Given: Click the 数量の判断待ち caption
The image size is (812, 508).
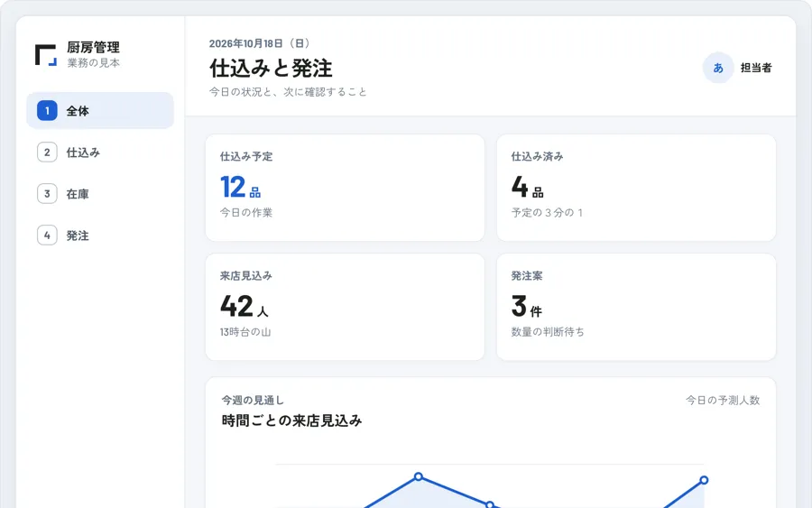Looking at the screenshot, I should [x=548, y=332].
